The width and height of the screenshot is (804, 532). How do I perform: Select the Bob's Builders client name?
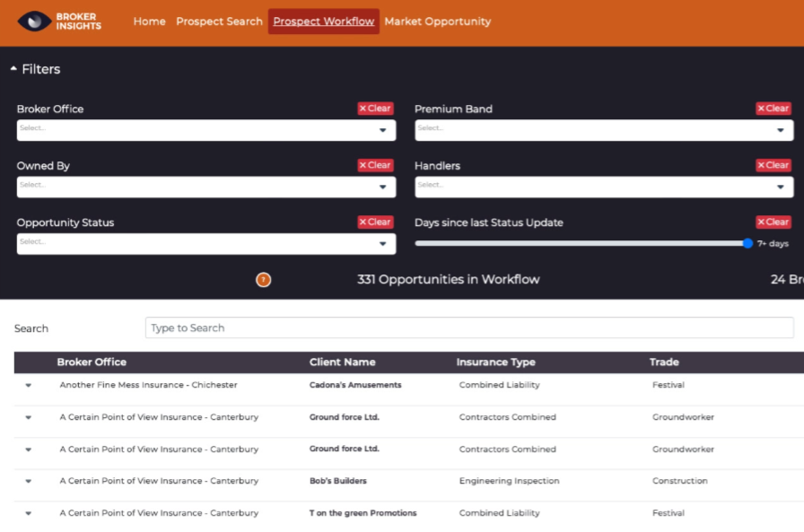coord(338,481)
